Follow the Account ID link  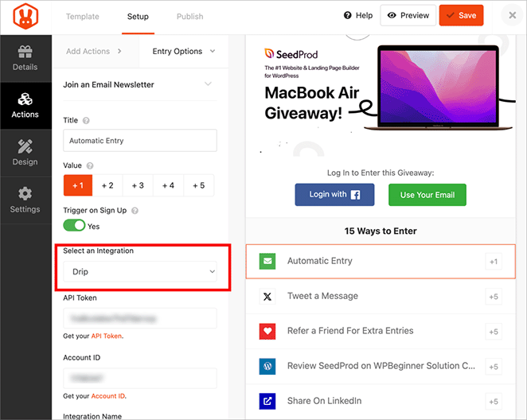click(x=108, y=396)
